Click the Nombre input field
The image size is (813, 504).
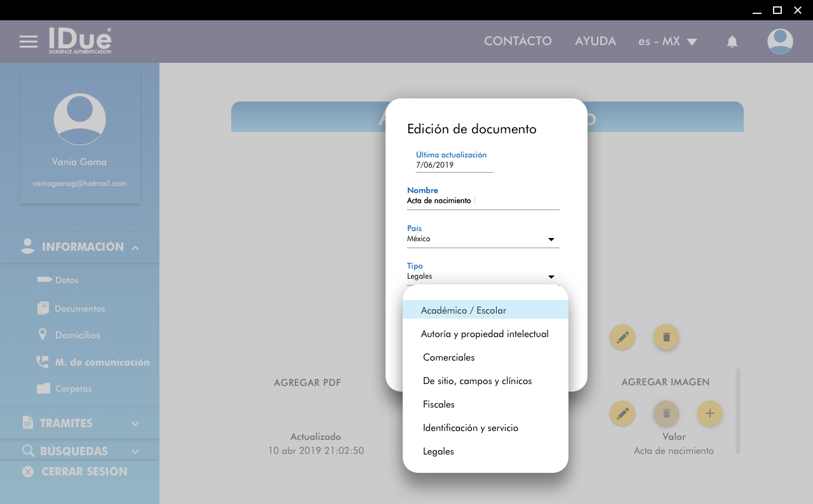click(483, 201)
